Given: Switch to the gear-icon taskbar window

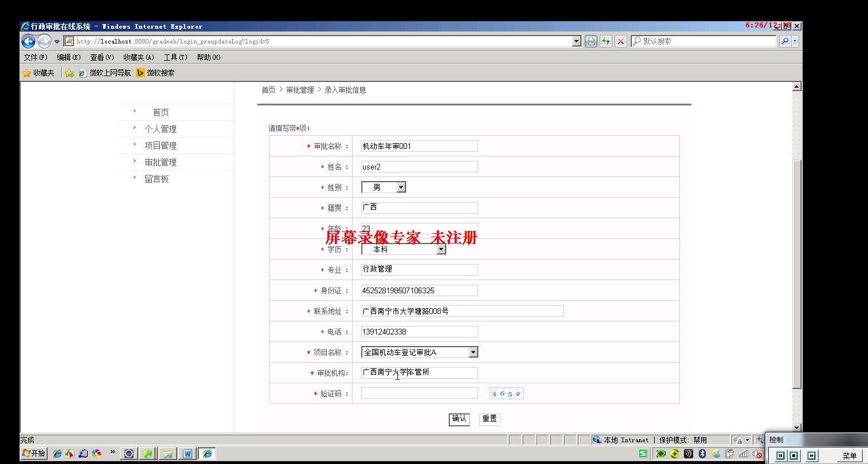Looking at the screenshot, I should coord(129,454).
